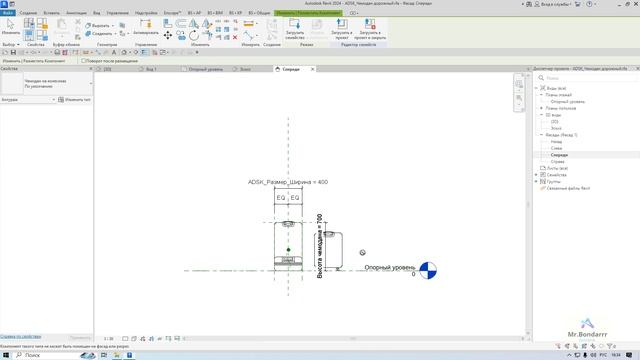Click the Rotate tool icon
Image resolution: width=640 pixels, height=360 pixels.
tap(194, 36)
